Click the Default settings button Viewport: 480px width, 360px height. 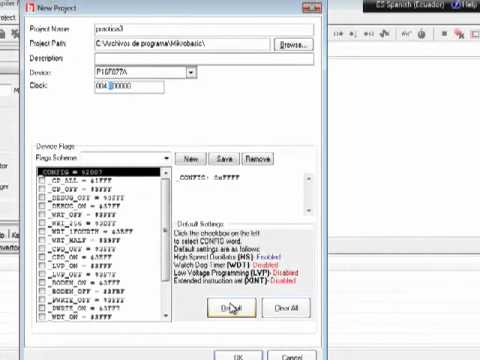tap(232, 308)
